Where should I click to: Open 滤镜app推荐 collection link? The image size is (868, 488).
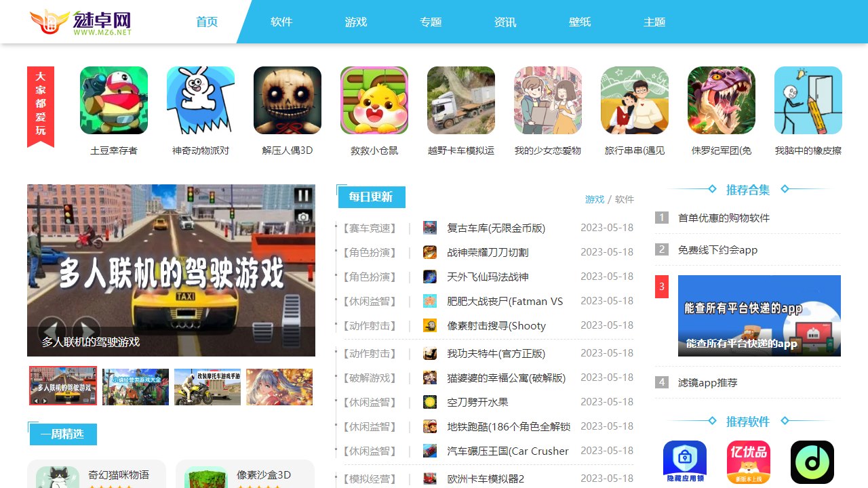pos(707,382)
